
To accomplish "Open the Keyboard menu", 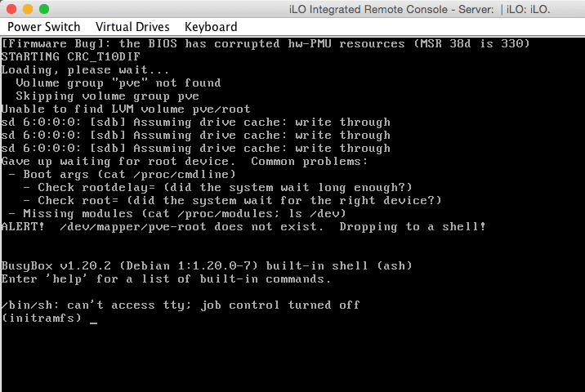I will coord(211,27).
